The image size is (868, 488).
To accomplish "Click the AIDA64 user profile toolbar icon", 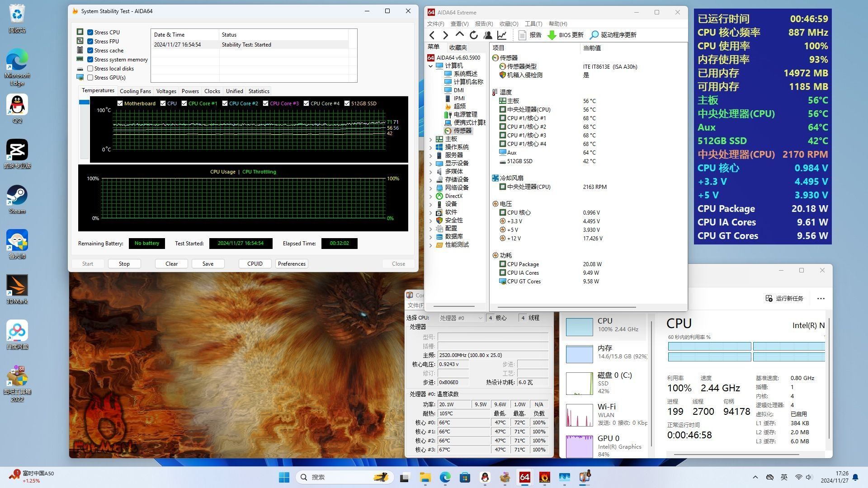I will 488,35.
